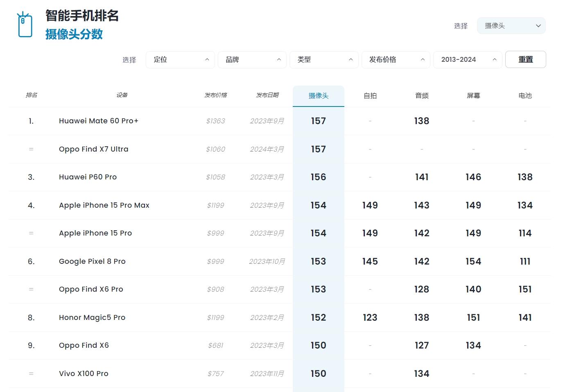Sort by 发布日期 column header

(267, 95)
